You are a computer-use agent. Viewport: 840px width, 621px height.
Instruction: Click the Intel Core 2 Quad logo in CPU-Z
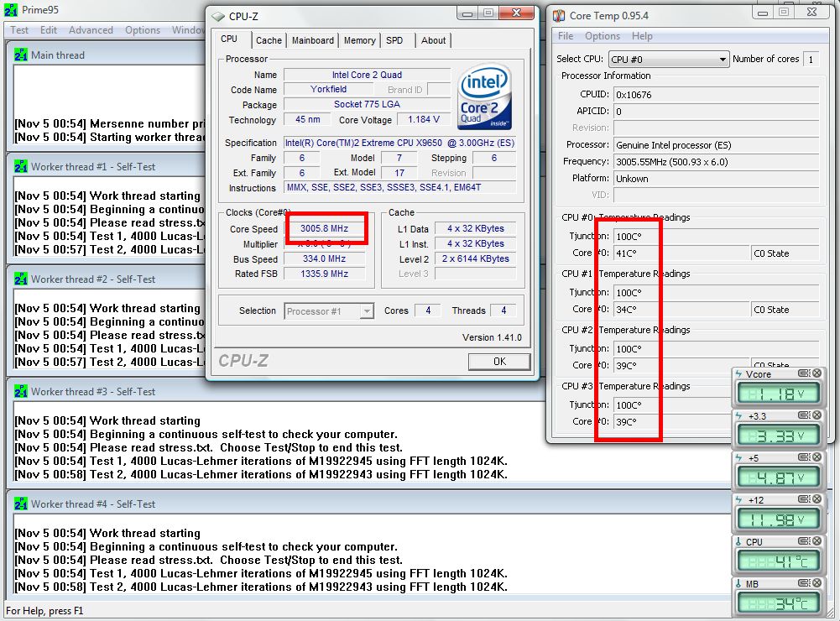484,97
